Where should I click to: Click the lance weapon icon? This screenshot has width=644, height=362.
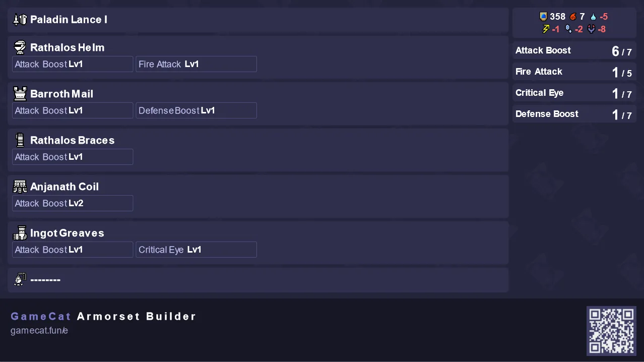tap(20, 20)
